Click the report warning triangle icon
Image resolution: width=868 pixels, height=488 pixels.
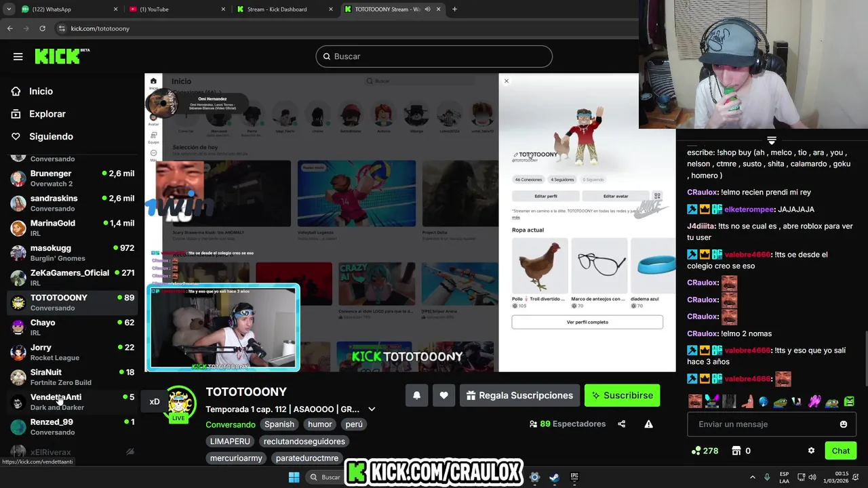coord(648,424)
